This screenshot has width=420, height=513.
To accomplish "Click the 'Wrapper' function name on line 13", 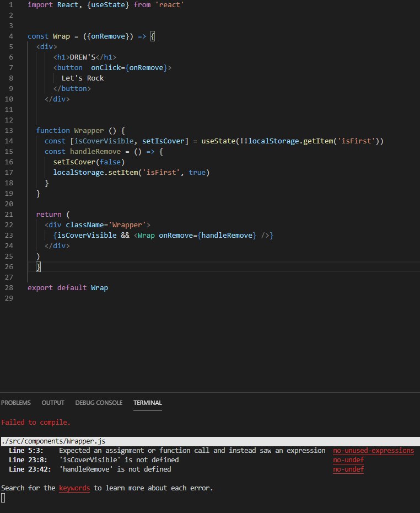I will pyautogui.click(x=89, y=131).
